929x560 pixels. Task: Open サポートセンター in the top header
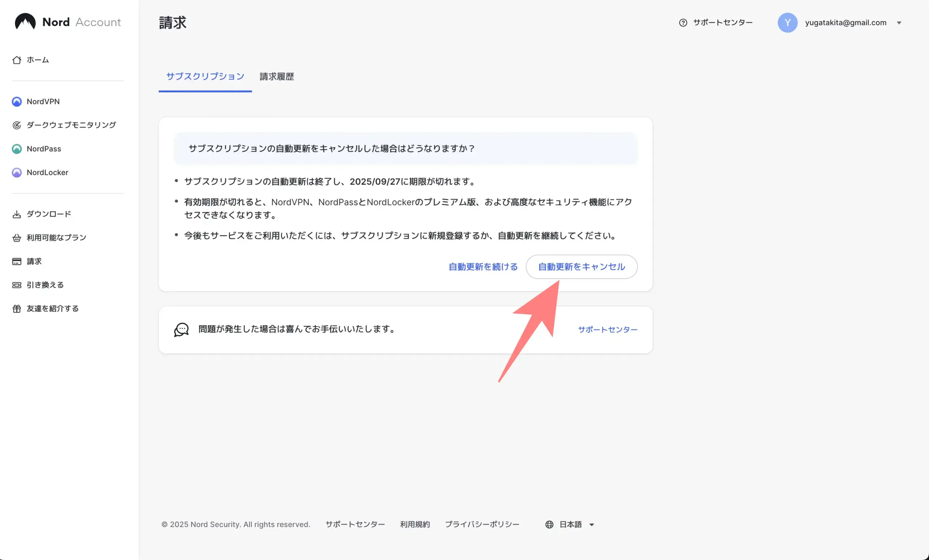point(716,22)
